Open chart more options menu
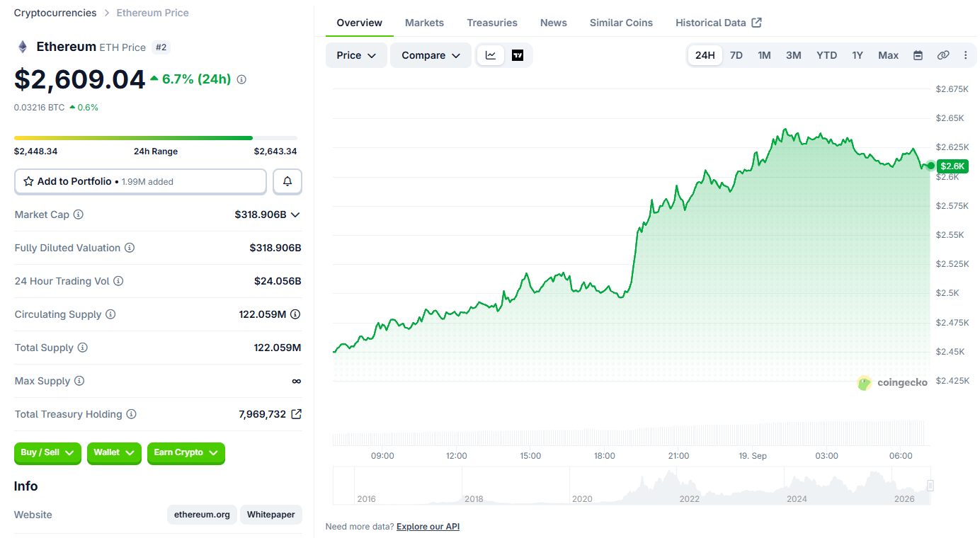This screenshot has width=980, height=538. (x=965, y=55)
